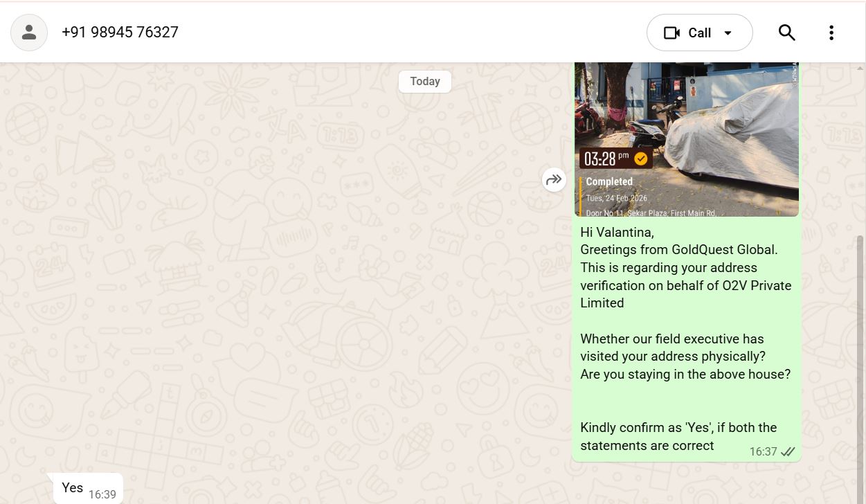
Task: Expand the Call dropdown arrow
Action: point(728,33)
